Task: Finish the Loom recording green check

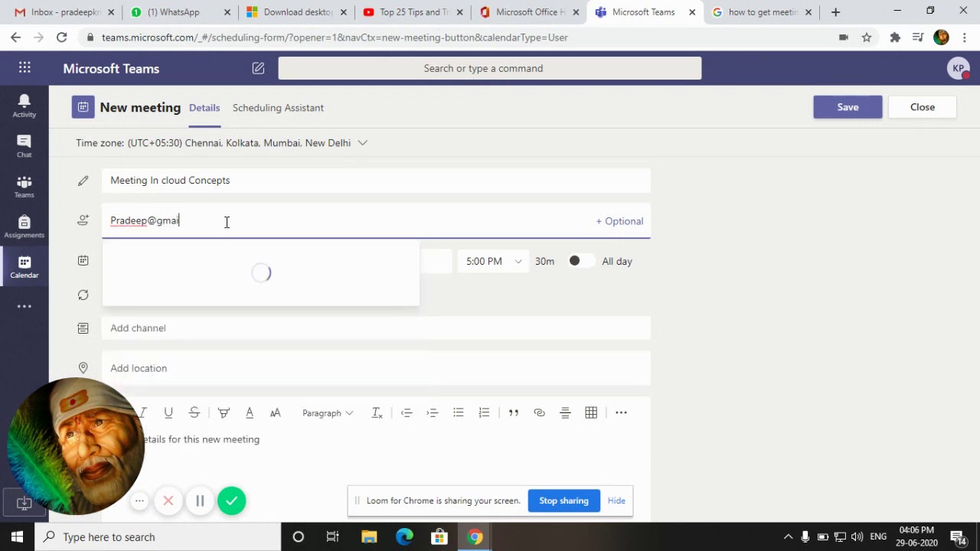Action: (x=231, y=501)
